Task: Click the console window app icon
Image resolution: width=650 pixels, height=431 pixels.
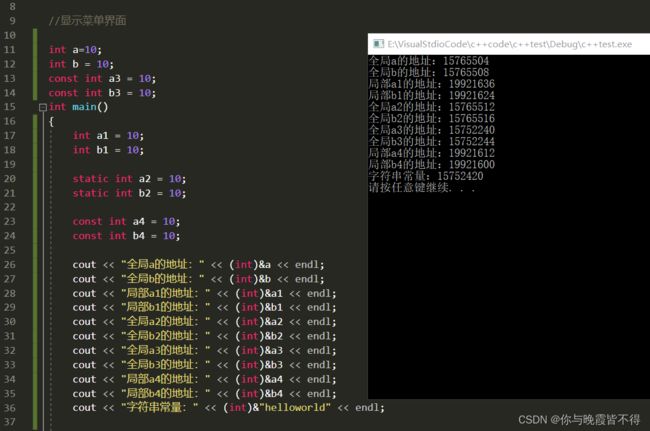Action: pos(378,44)
